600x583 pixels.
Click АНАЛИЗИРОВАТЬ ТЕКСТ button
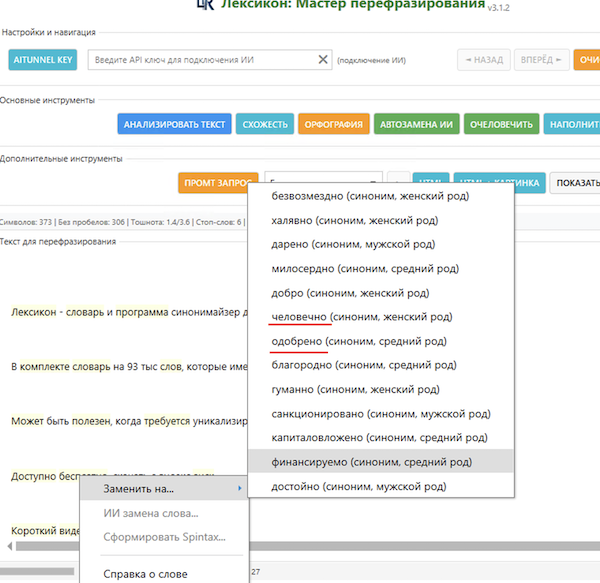174,124
